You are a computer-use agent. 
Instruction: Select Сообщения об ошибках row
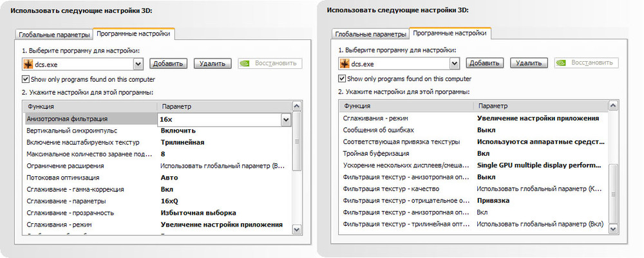pyautogui.click(x=474, y=130)
